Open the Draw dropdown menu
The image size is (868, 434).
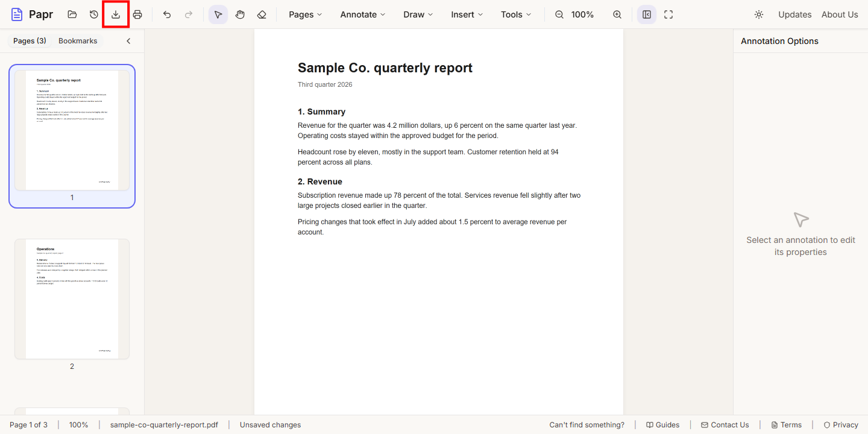tap(418, 14)
